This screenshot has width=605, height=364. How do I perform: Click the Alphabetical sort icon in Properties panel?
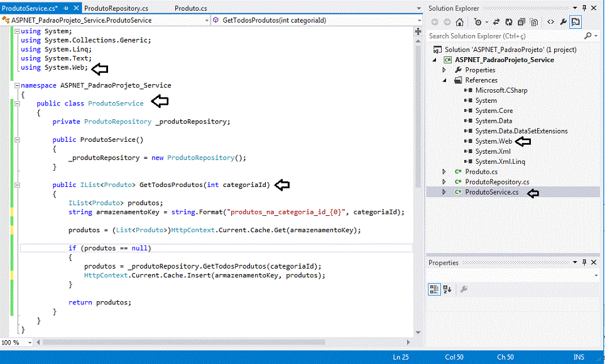pos(447,289)
